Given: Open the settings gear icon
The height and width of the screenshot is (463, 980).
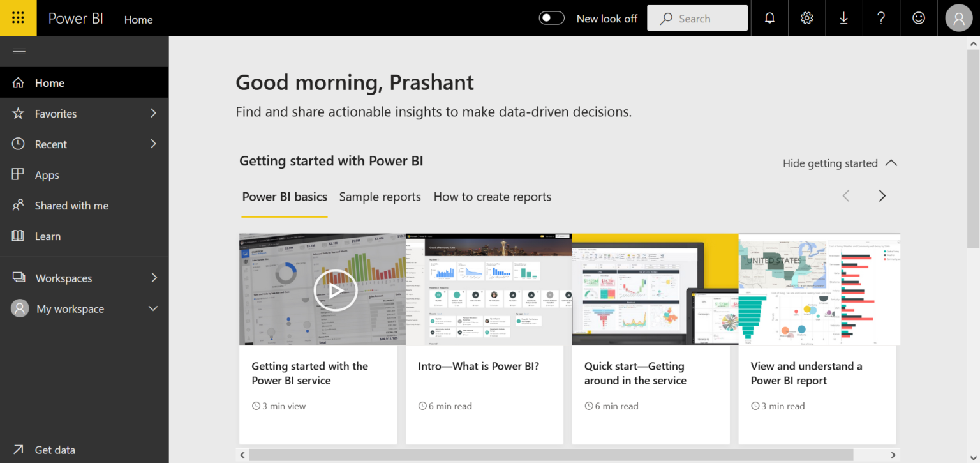Looking at the screenshot, I should click(x=807, y=19).
